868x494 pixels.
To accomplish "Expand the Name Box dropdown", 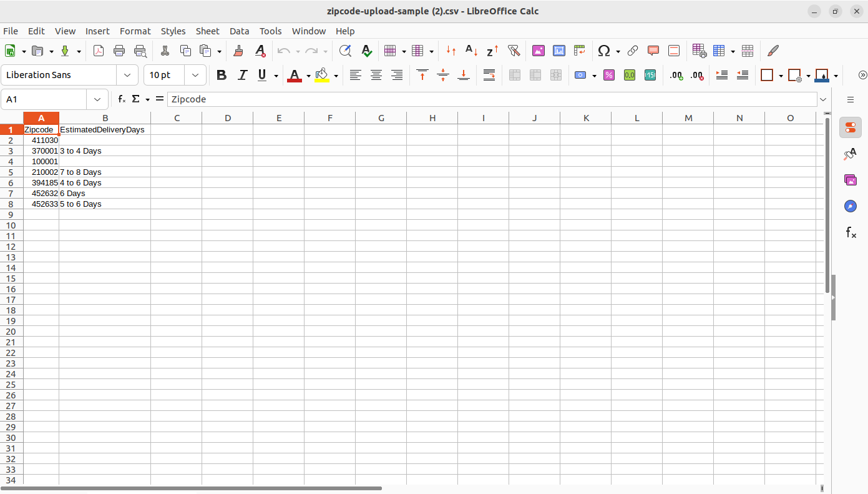I will click(x=97, y=99).
